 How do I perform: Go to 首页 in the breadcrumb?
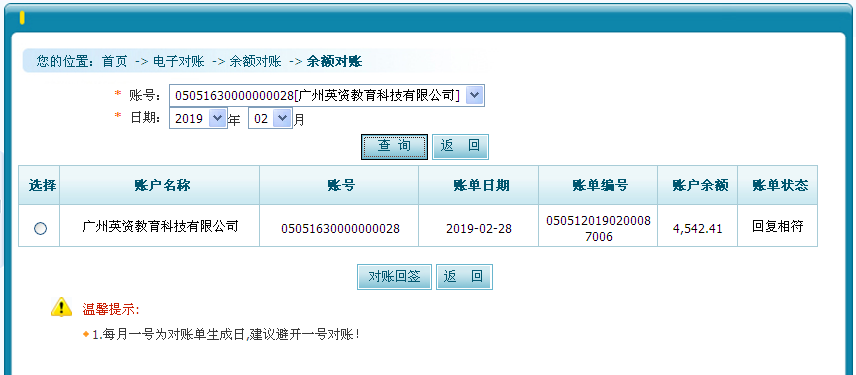(114, 61)
